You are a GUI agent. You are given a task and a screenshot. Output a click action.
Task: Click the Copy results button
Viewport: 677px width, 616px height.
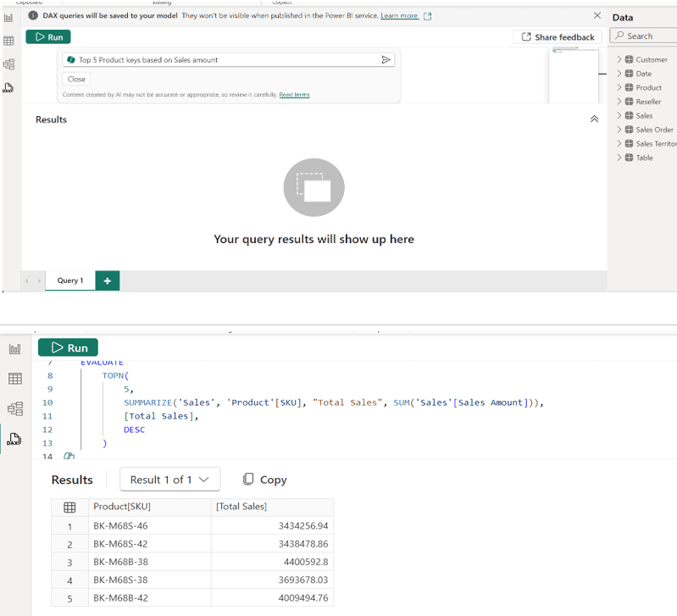click(x=264, y=480)
